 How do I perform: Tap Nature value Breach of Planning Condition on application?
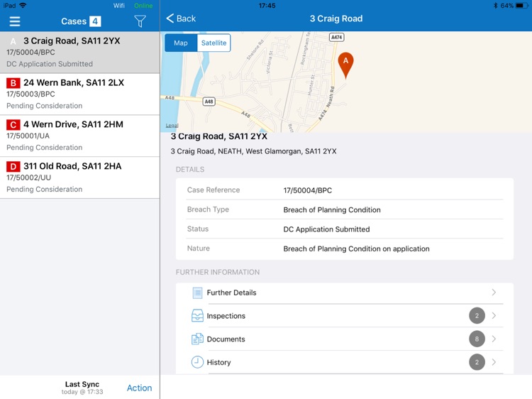click(356, 248)
